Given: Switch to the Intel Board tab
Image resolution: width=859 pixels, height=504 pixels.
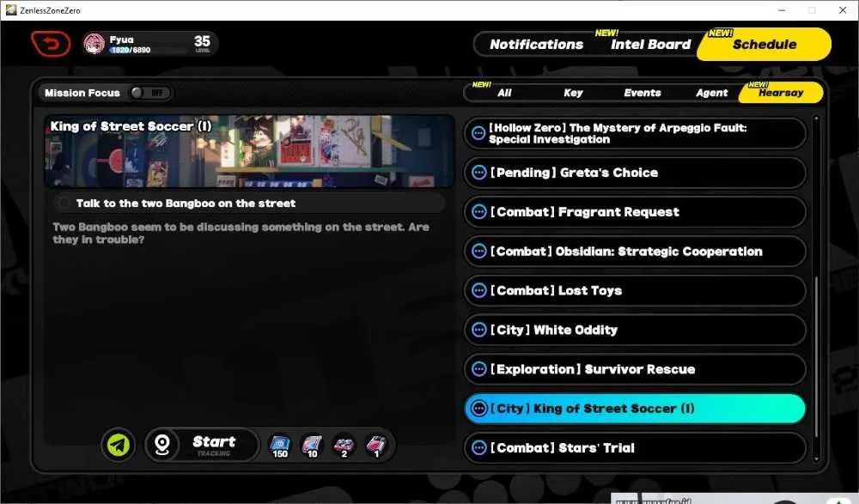Looking at the screenshot, I should [x=651, y=45].
